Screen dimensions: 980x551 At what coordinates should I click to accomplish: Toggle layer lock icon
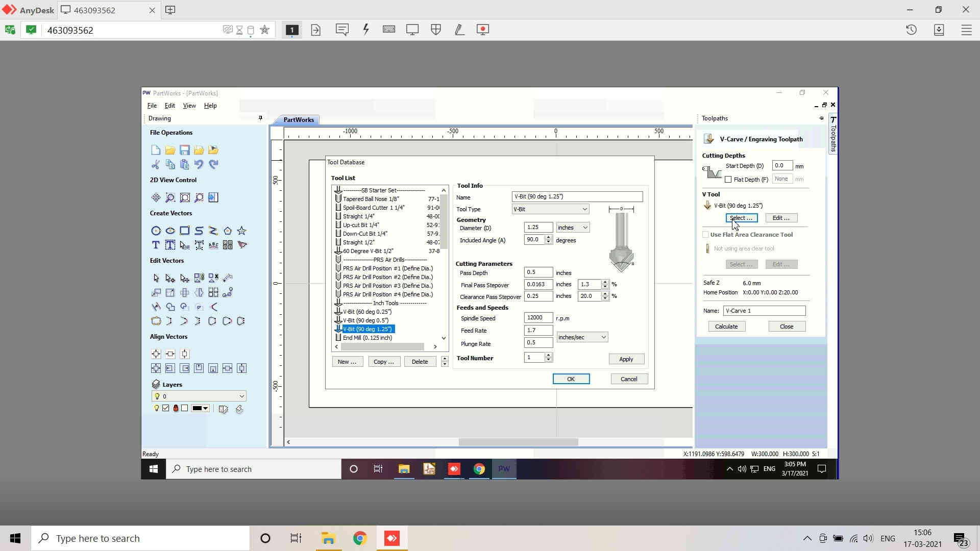click(176, 408)
